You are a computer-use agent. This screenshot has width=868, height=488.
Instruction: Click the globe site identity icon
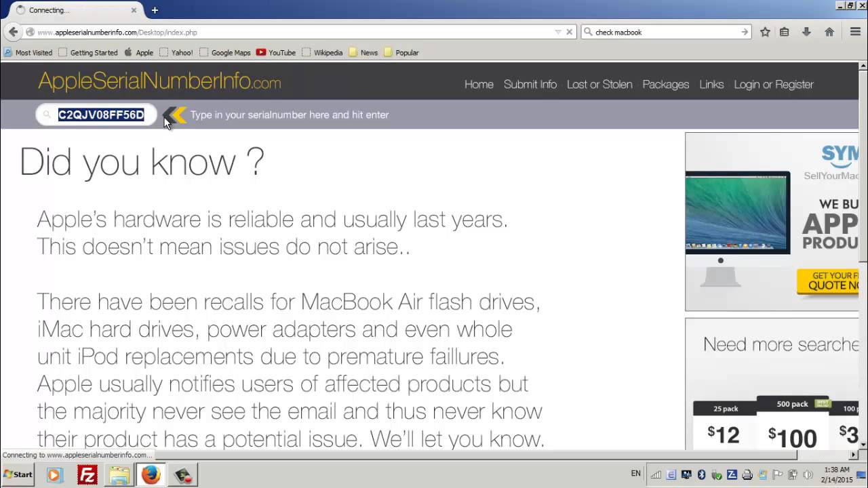(x=30, y=32)
